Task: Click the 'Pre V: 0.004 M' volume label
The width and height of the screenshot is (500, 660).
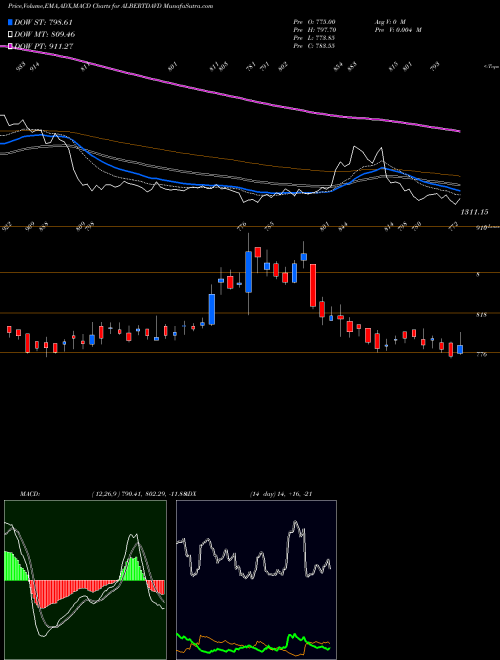Action: coord(397,30)
